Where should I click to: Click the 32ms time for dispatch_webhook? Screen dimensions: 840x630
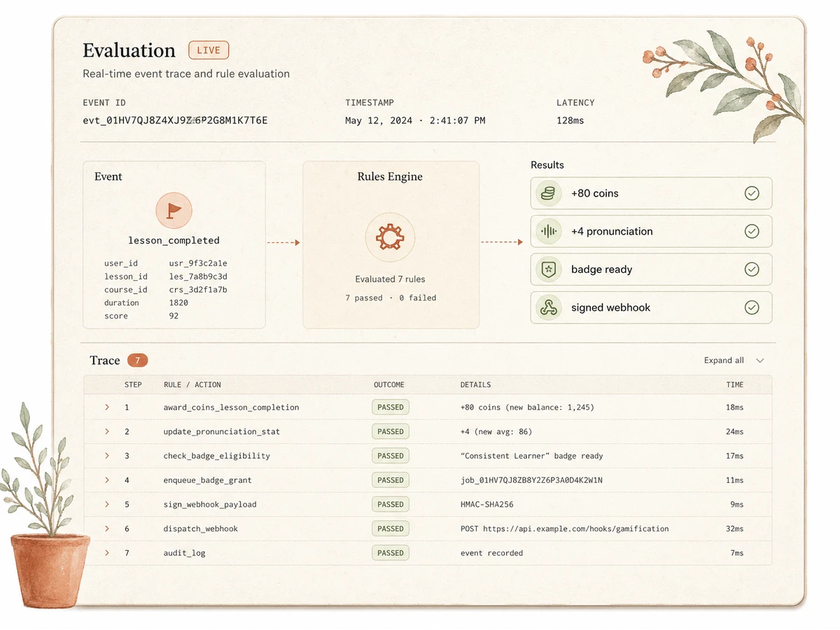click(x=735, y=528)
